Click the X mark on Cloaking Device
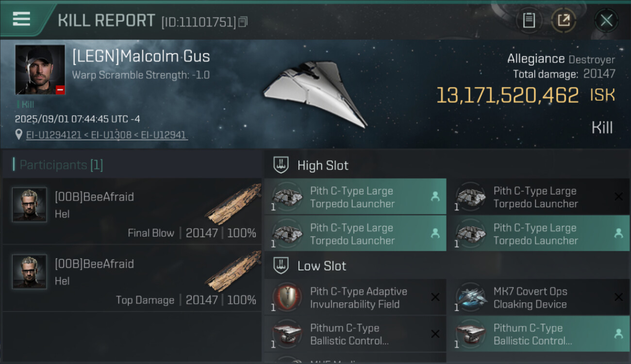631x364 pixels. 618,297
